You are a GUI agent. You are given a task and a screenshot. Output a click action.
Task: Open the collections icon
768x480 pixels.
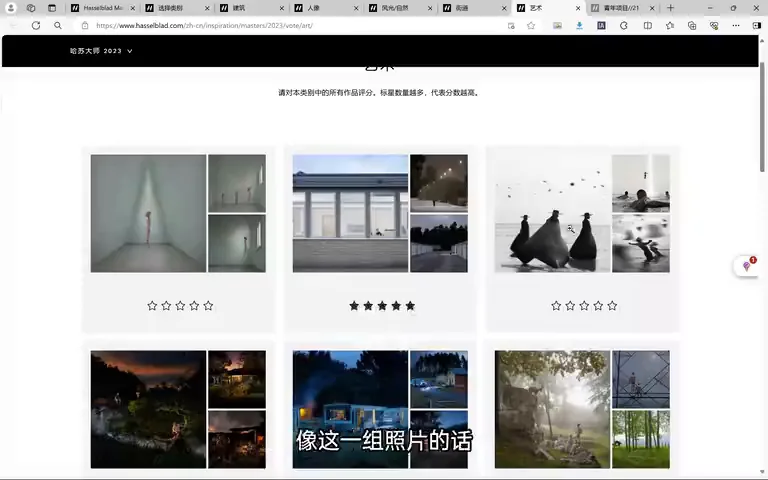[x=692, y=25]
